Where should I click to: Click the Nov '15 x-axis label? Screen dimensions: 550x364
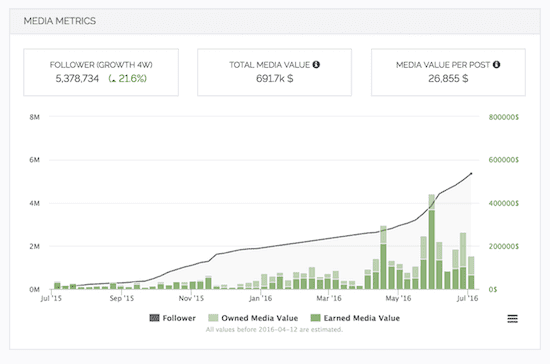coord(191,298)
